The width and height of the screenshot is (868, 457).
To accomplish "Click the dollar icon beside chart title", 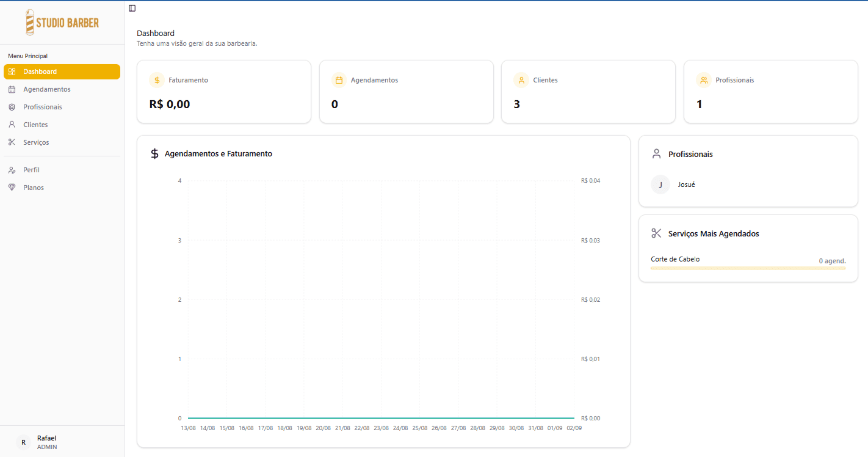I will tap(154, 154).
